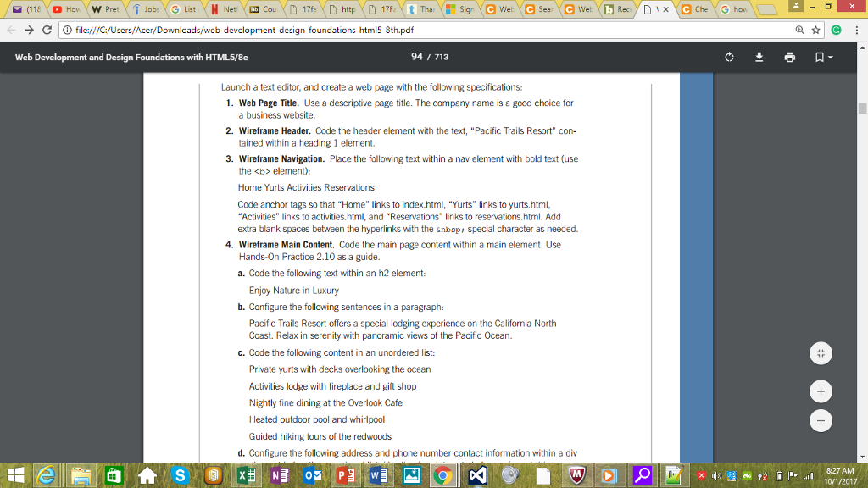Image resolution: width=868 pixels, height=488 pixels.
Task: Zoom in using the plus icon
Action: [820, 391]
